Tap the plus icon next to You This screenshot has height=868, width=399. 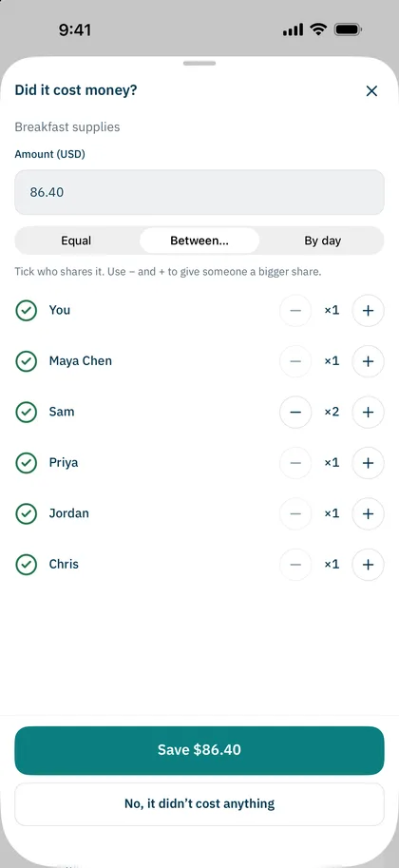368,311
